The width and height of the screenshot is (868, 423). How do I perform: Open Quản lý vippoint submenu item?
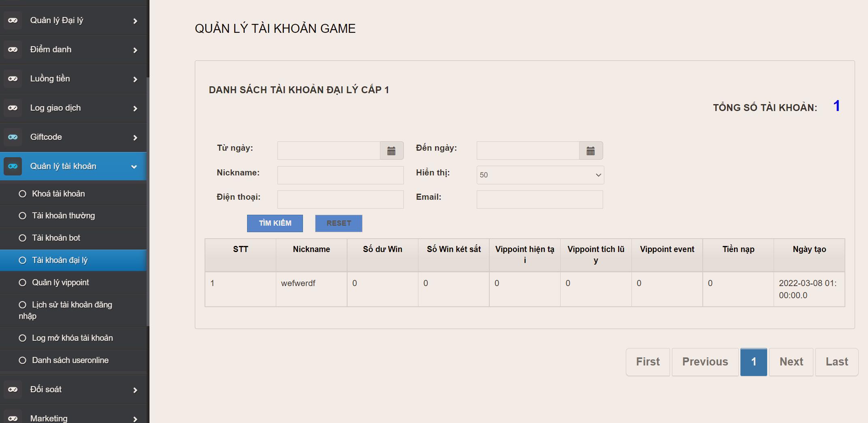point(73,282)
